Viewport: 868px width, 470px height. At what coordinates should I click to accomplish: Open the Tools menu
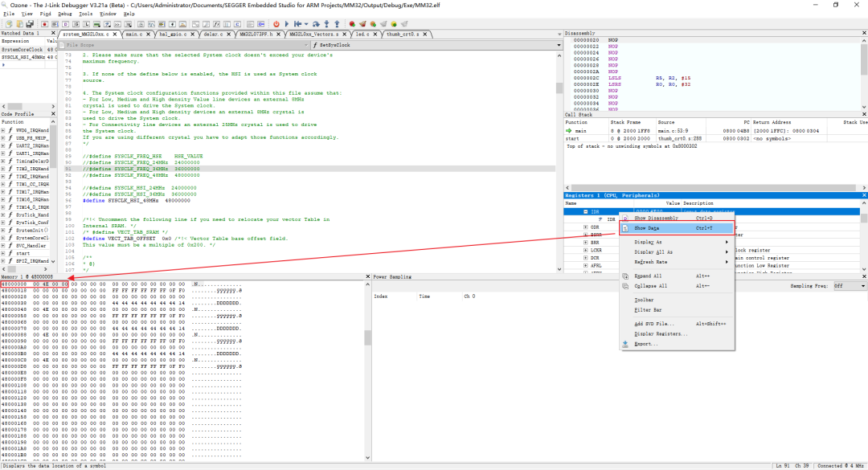tap(85, 14)
